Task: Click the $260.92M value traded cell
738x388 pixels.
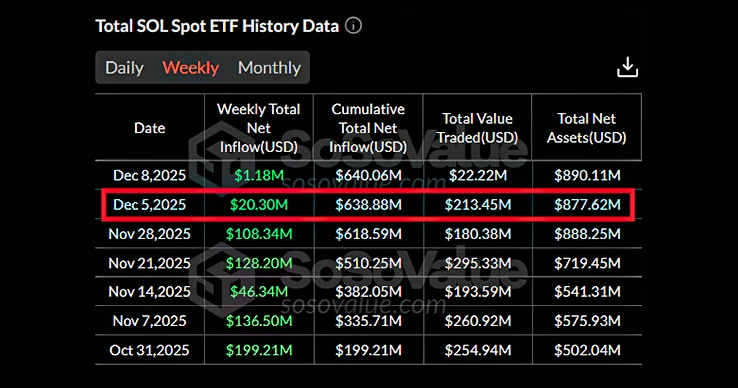Action: 477,321
